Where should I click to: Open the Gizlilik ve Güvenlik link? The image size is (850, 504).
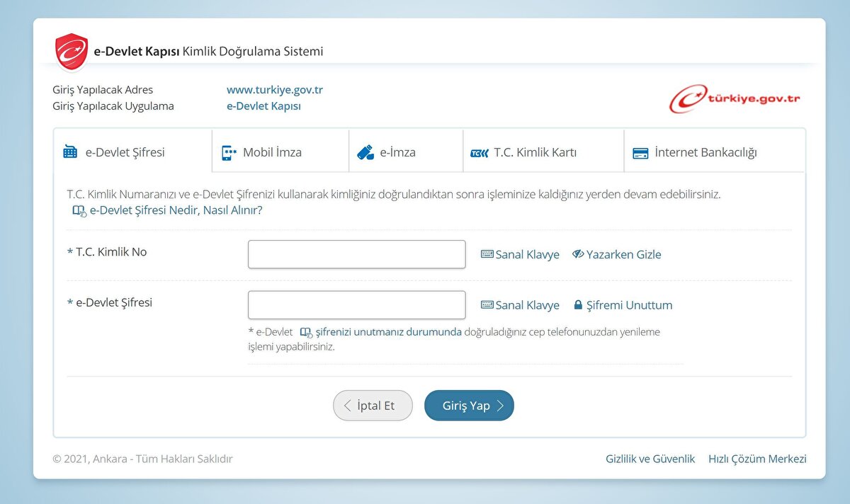click(x=650, y=459)
